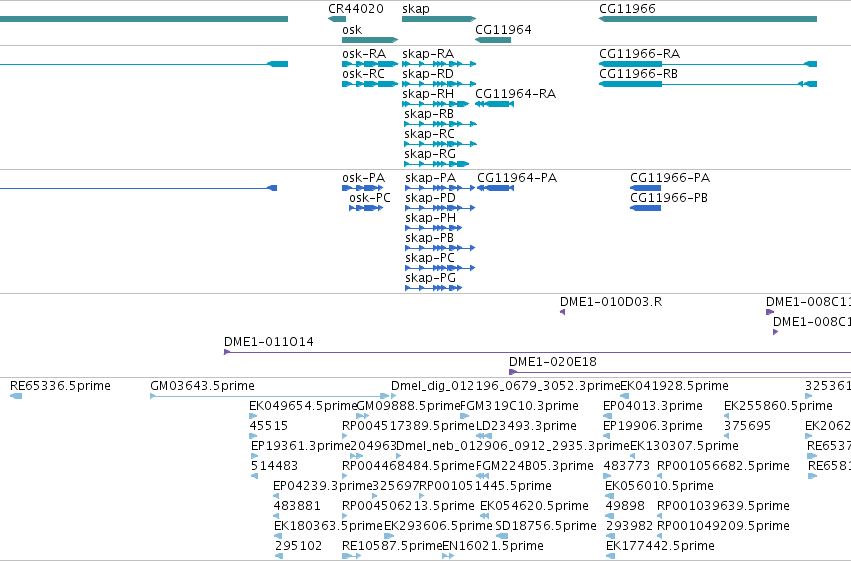
Task: Click the 295102 feature
Action: coord(279,556)
